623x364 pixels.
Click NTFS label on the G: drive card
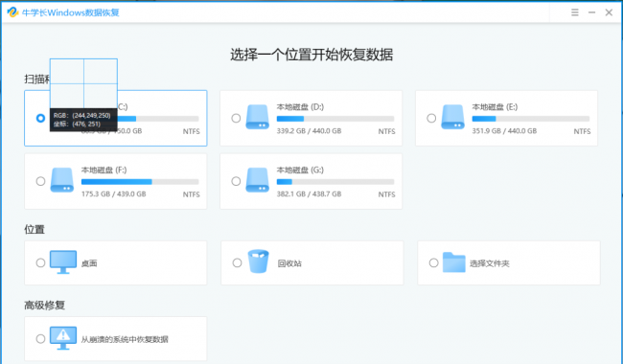click(x=386, y=194)
